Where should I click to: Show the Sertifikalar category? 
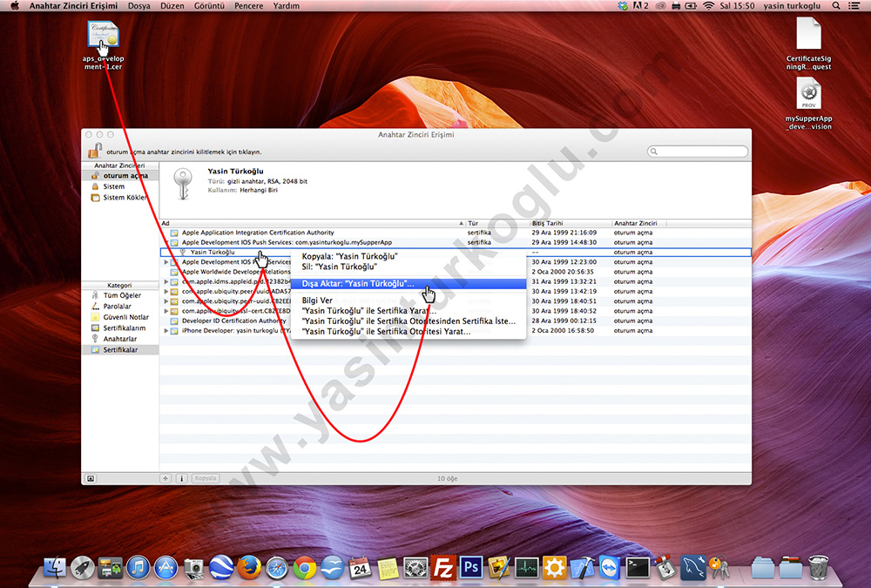(120, 349)
